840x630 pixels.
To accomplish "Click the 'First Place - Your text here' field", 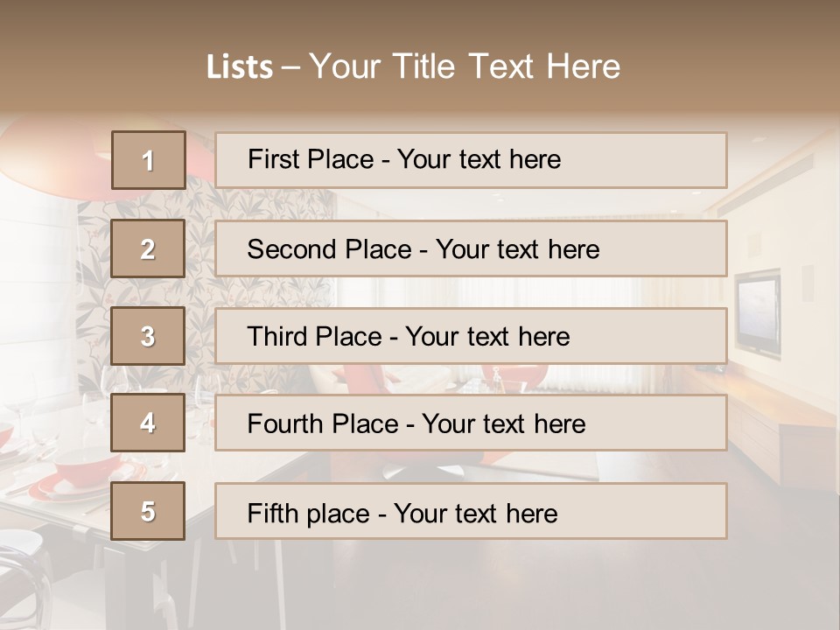I will click(x=471, y=160).
